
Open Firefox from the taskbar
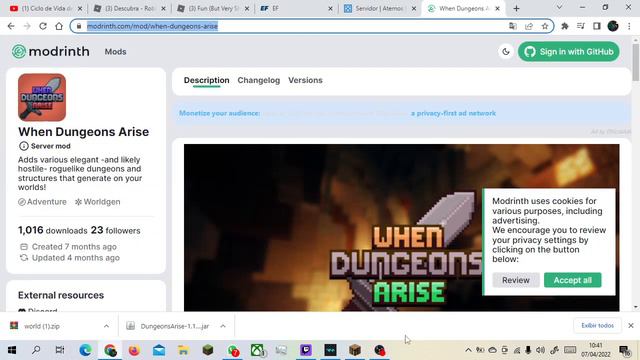tap(134, 350)
